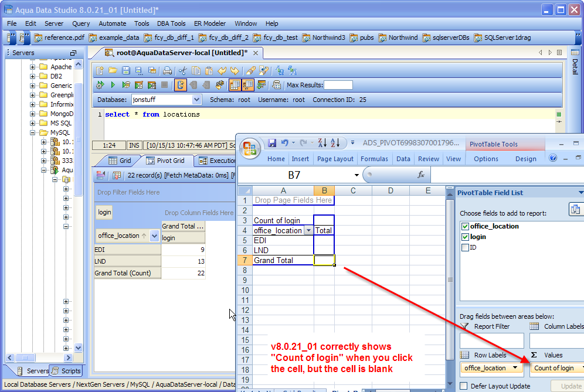The height and width of the screenshot is (392, 584).
Task: Open the Northwind3 bookmark
Action: tap(324, 38)
